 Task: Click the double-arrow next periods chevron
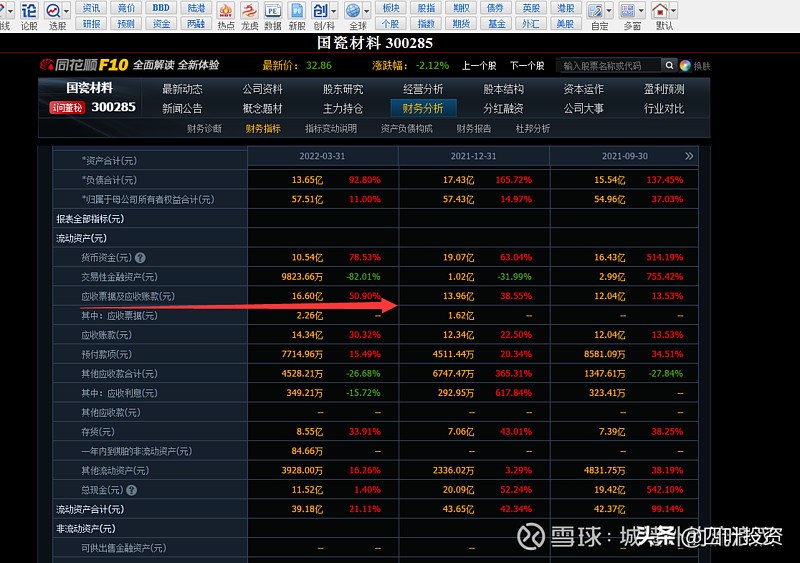689,156
